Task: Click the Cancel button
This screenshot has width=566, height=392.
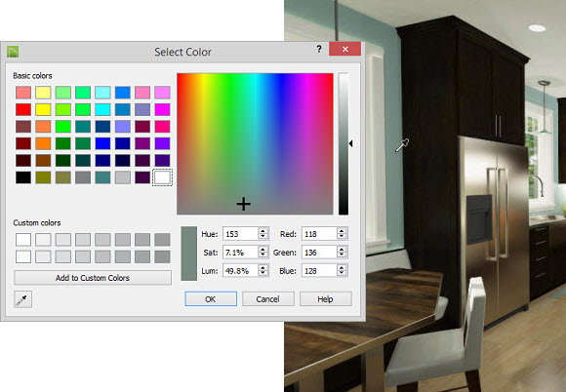Action: (267, 299)
